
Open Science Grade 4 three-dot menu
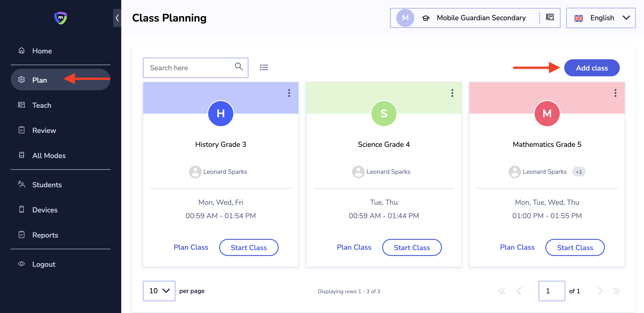tap(452, 93)
